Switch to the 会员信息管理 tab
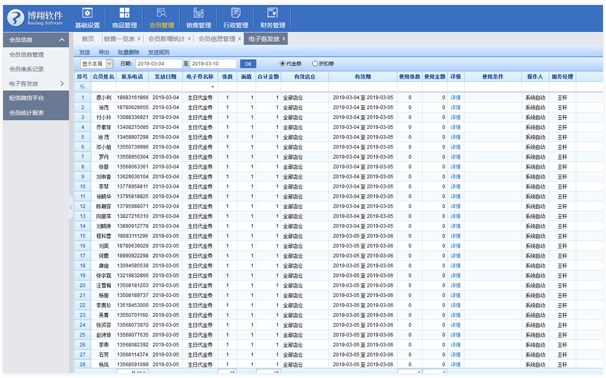This screenshot has height=378, width=606. [217, 39]
